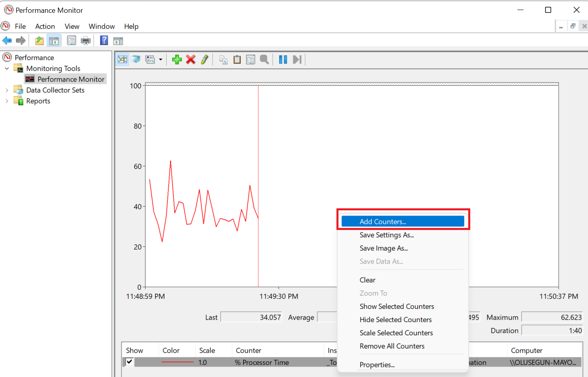Expand the Data Collector Sets node

click(x=7, y=90)
